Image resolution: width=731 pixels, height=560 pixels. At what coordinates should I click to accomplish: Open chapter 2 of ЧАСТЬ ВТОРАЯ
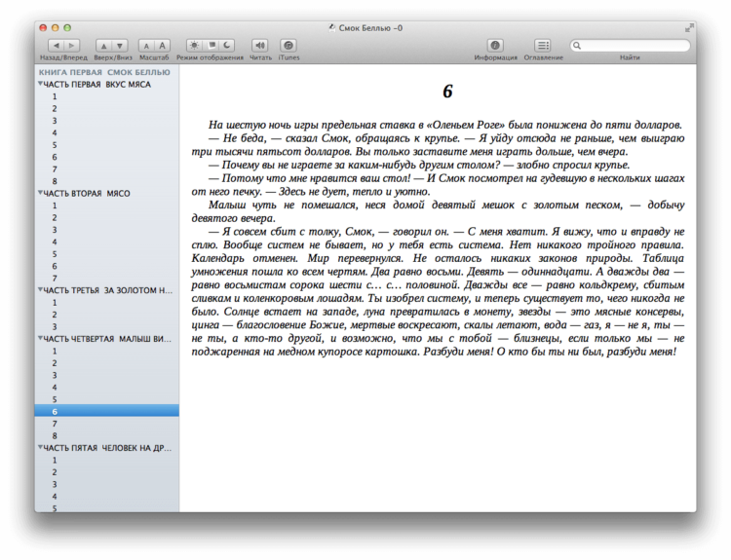(x=55, y=217)
